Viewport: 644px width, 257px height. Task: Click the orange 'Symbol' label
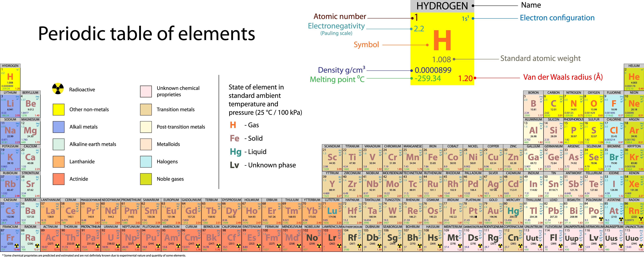coord(366,45)
